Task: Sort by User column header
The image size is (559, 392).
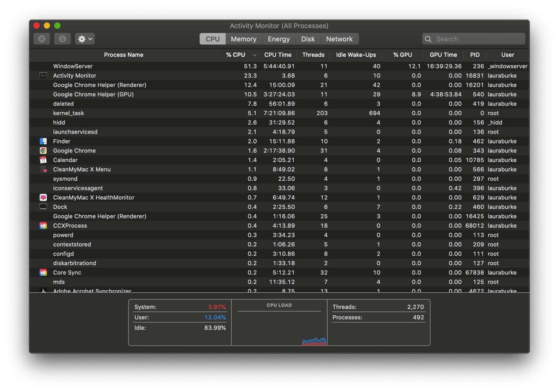Action: 508,55
